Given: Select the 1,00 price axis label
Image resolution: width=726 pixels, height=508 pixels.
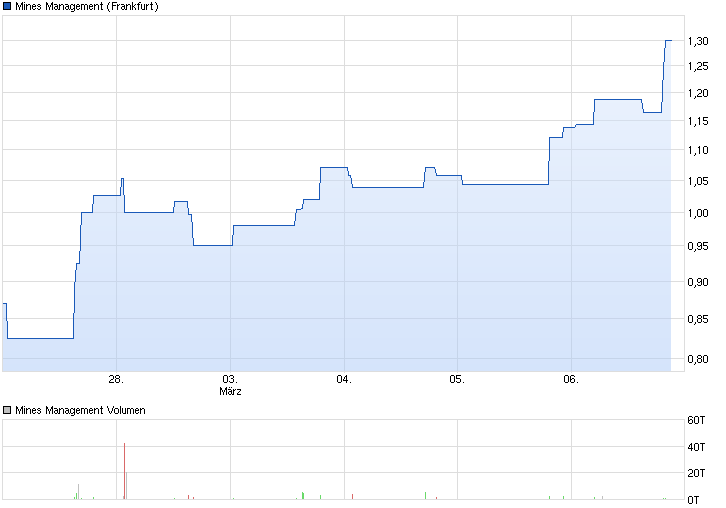Looking at the screenshot, I should (698, 213).
